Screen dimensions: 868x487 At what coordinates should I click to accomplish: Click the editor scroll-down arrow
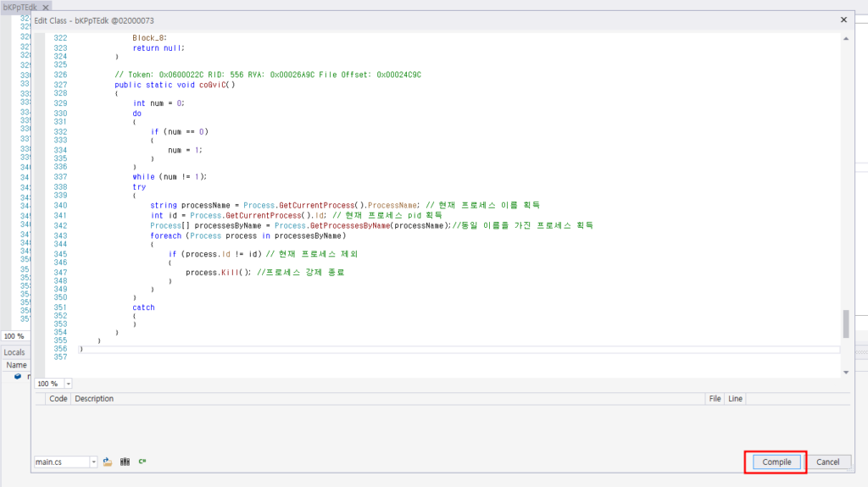click(846, 373)
